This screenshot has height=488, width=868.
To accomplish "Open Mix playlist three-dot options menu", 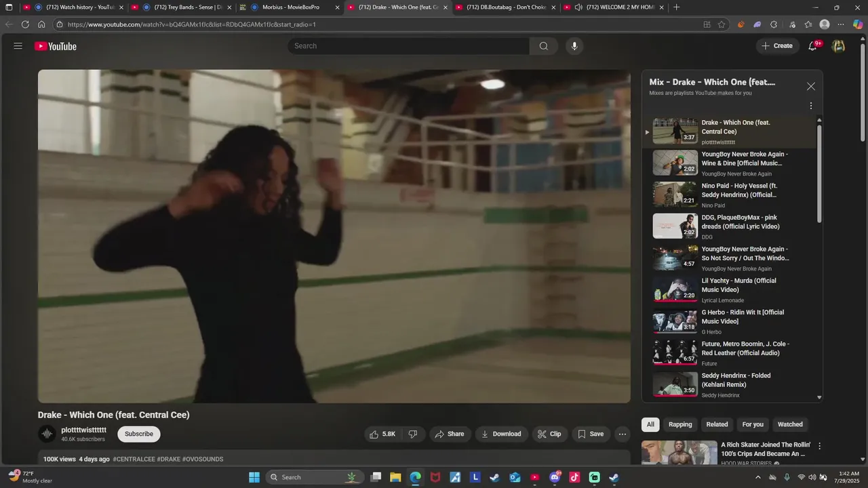I will pos(811,106).
